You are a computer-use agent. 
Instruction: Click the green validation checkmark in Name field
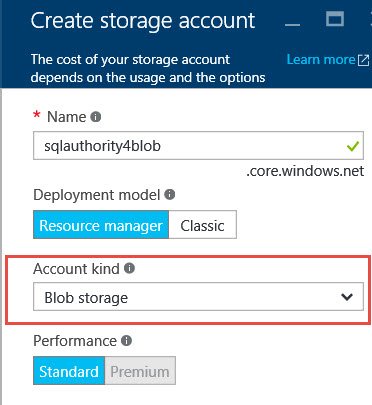[352, 146]
